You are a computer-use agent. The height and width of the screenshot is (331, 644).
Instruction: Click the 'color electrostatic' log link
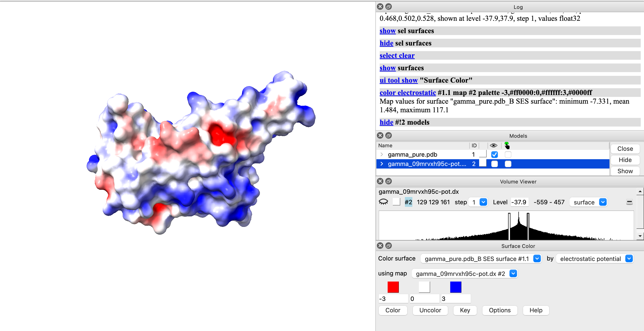pos(407,92)
